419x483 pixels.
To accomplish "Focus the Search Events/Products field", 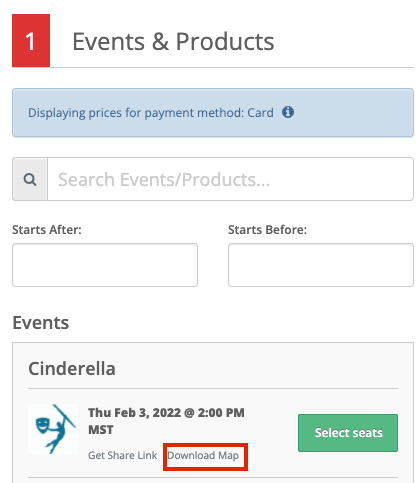I will 231,179.
